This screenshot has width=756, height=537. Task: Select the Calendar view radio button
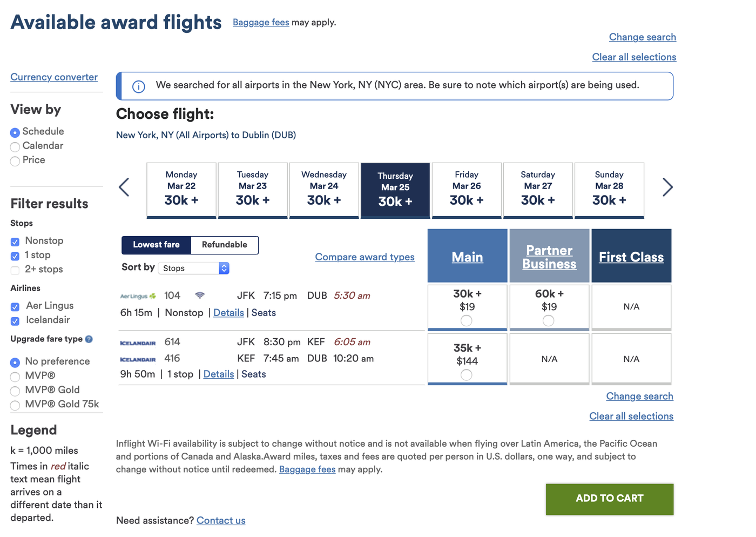[x=15, y=146]
